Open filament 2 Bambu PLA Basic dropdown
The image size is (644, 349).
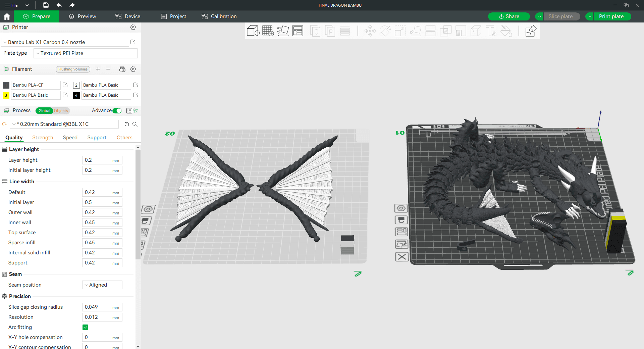tap(106, 85)
